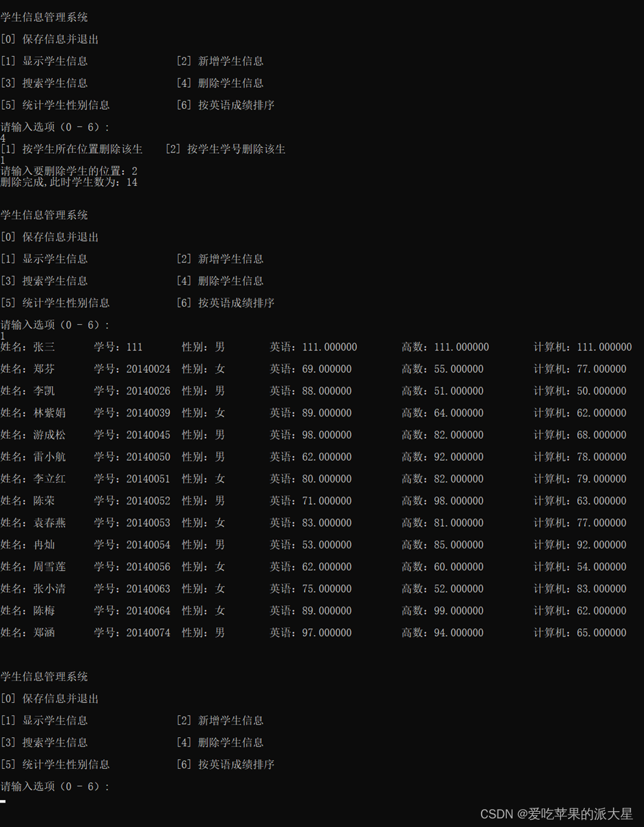644x827 pixels.
Task: Click student ID 20140064
Action: tap(148, 611)
